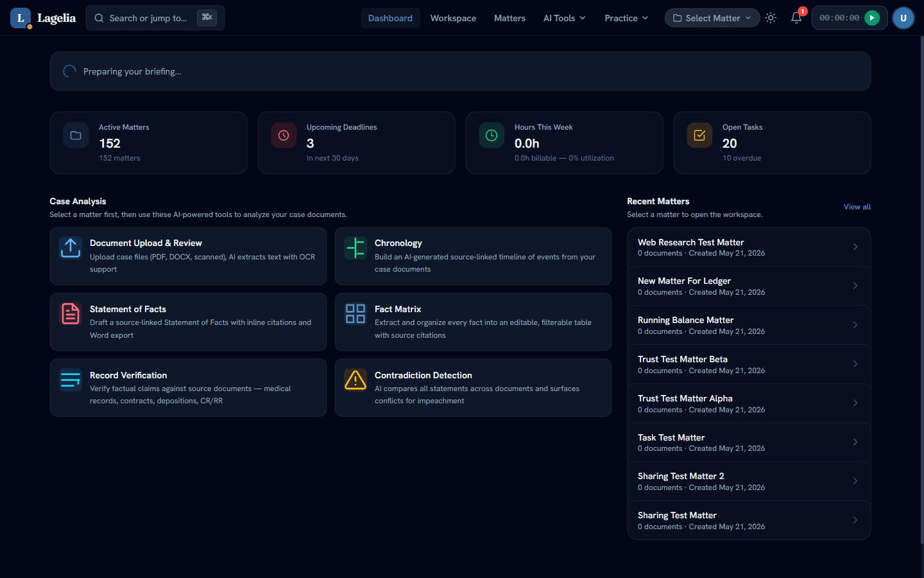Click the Open Tasks checkbox icon
The image size is (924, 578).
(699, 136)
